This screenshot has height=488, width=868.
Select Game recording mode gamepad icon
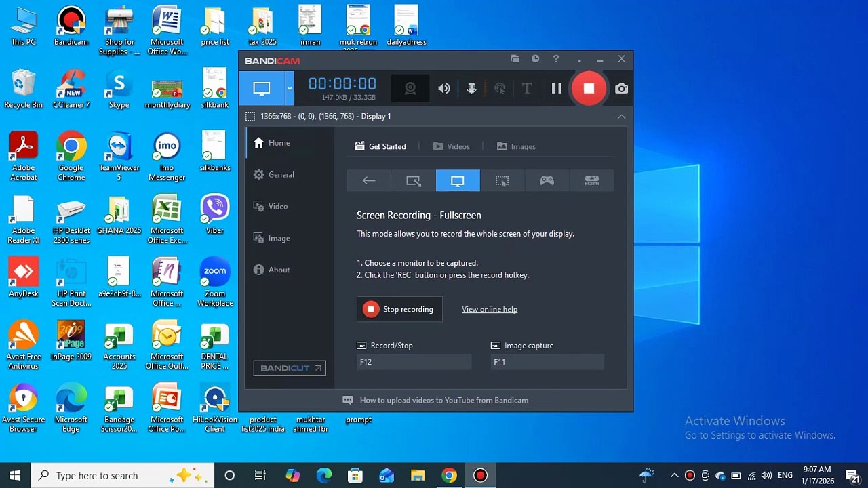(547, 181)
